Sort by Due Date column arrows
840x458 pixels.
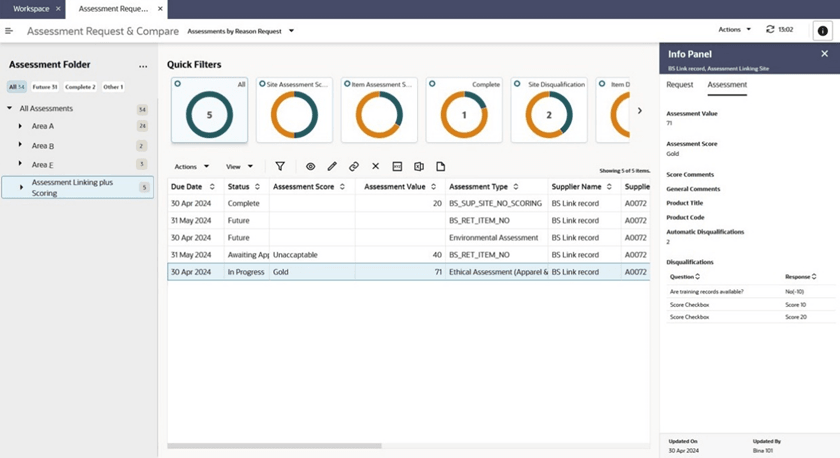coord(212,186)
